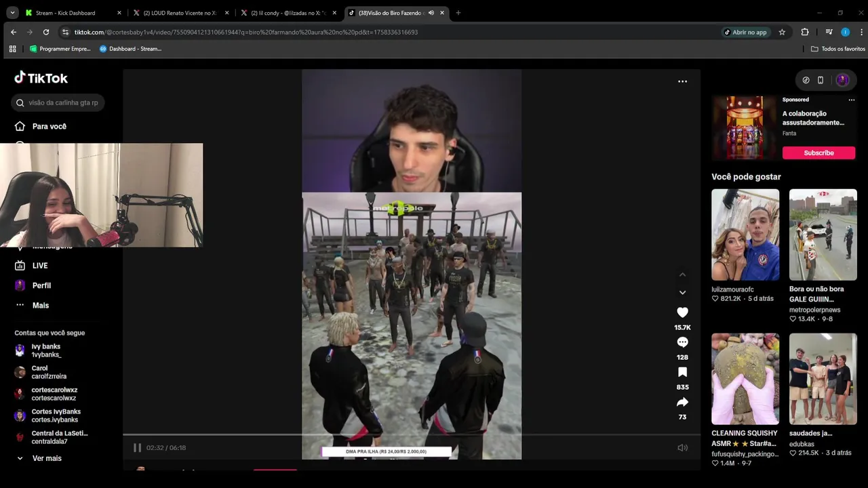Viewport: 868px width, 488px height.
Task: Switch to LOUD Renato Vicente X tab
Action: click(x=180, y=13)
